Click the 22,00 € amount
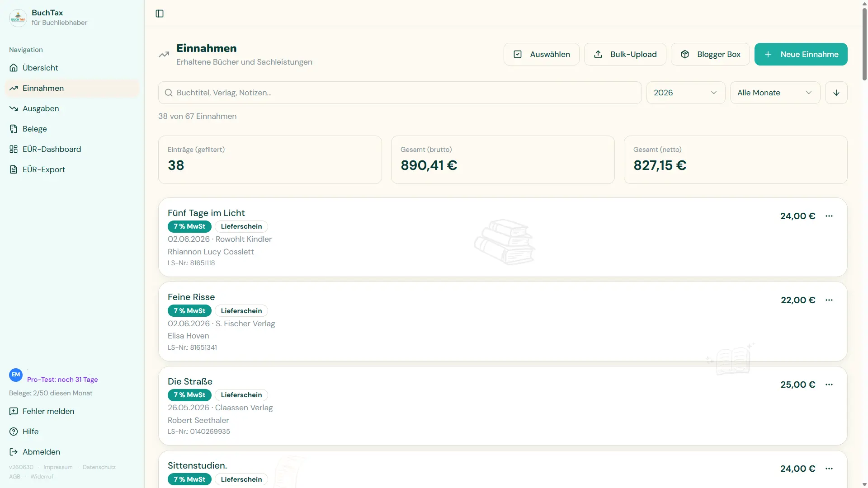 tap(798, 300)
